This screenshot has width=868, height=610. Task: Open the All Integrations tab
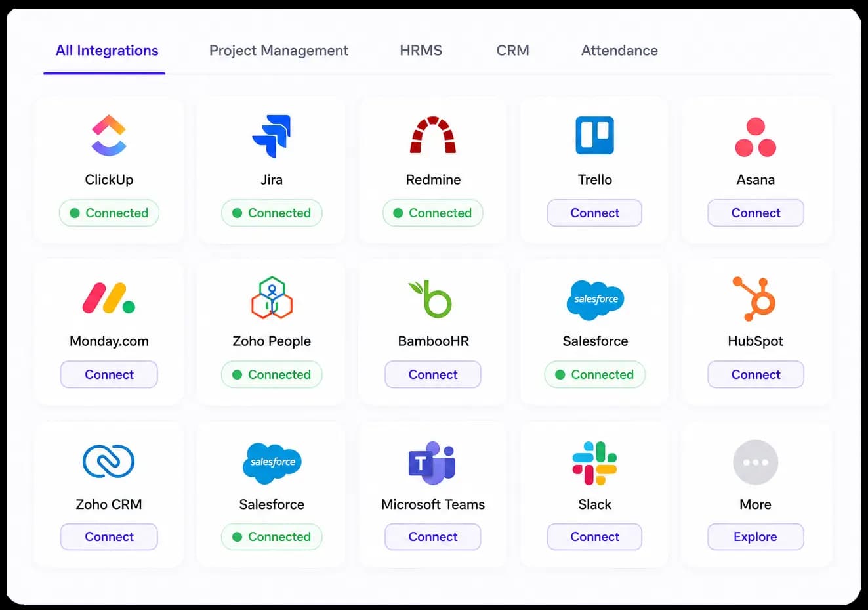107,51
